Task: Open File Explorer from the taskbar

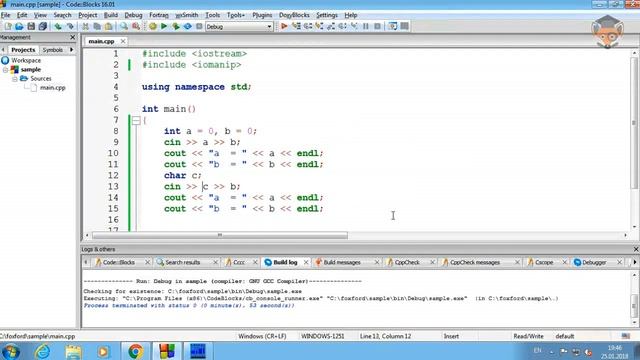Action: click(73, 351)
